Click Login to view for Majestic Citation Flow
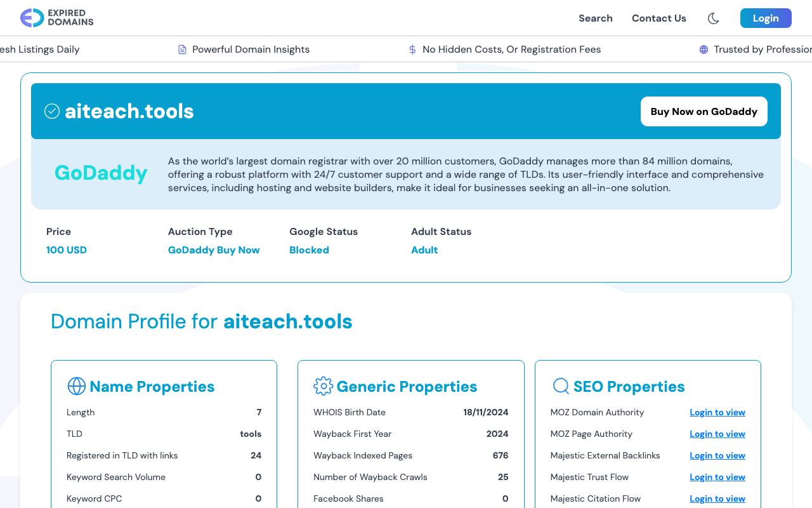 pyautogui.click(x=717, y=498)
